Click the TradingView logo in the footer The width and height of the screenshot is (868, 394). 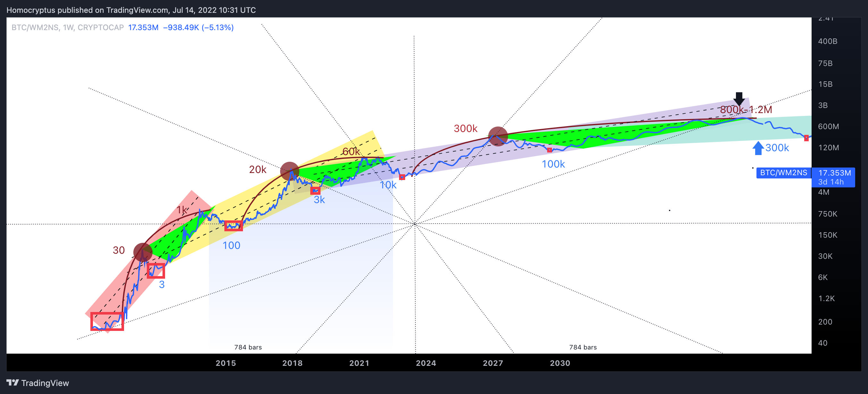(38, 383)
